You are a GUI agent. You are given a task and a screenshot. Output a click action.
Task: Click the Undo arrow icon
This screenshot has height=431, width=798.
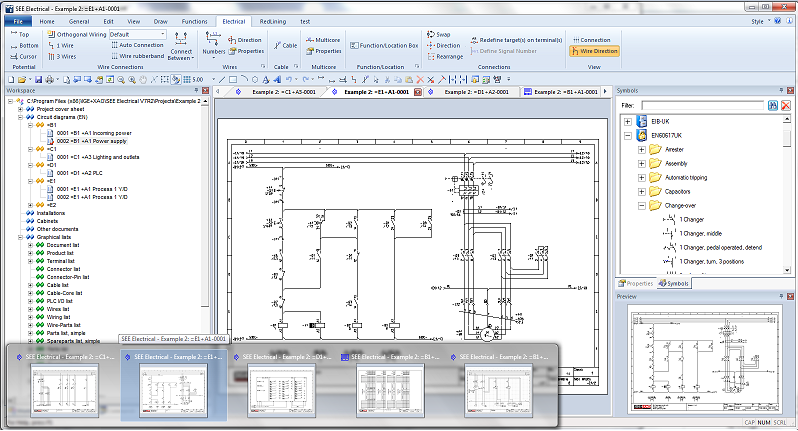click(x=289, y=79)
